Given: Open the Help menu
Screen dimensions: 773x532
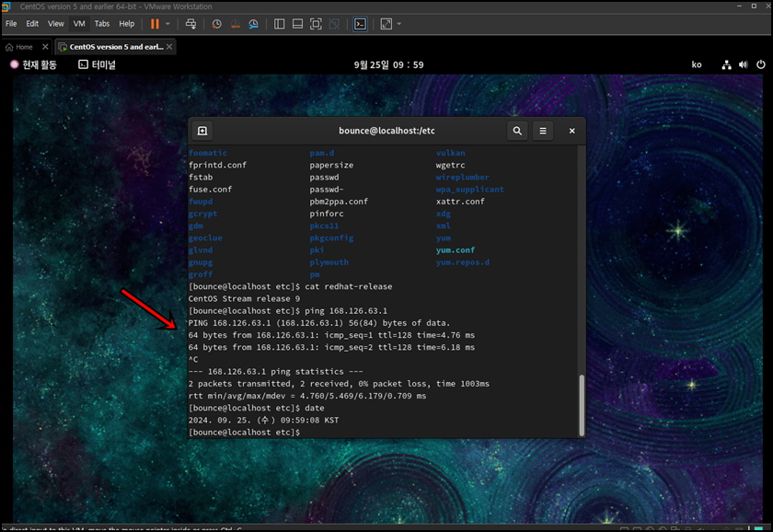Looking at the screenshot, I should tap(127, 24).
